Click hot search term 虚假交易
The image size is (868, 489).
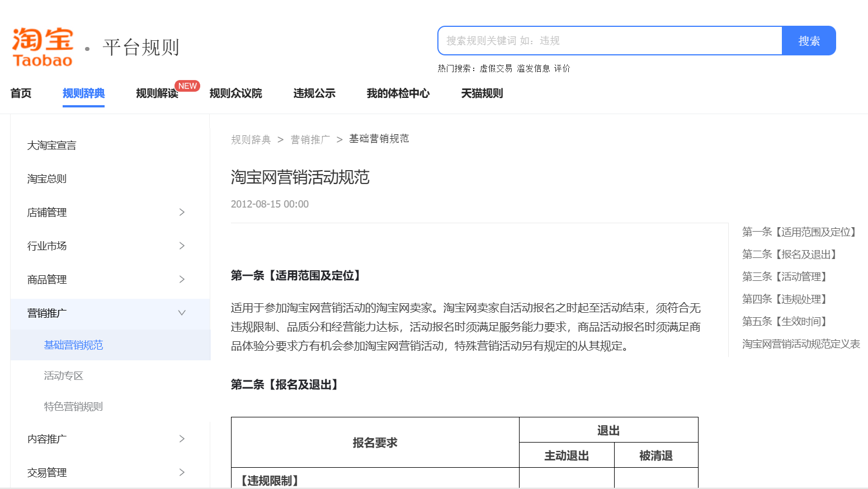[496, 68]
